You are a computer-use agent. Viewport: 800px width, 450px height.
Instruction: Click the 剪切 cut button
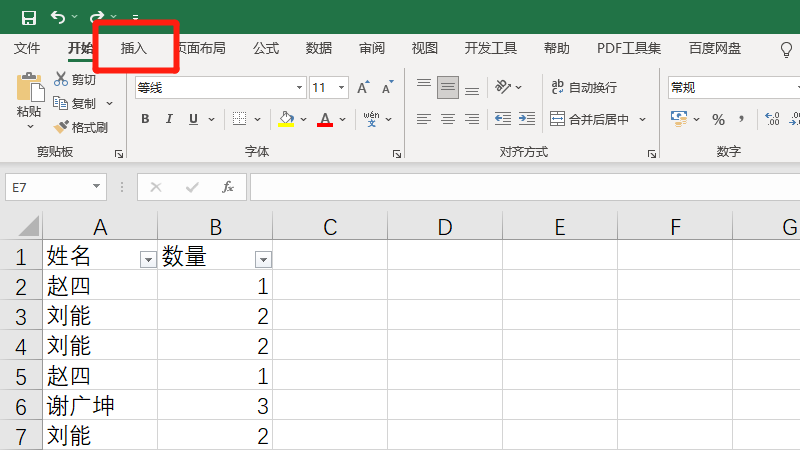point(75,79)
